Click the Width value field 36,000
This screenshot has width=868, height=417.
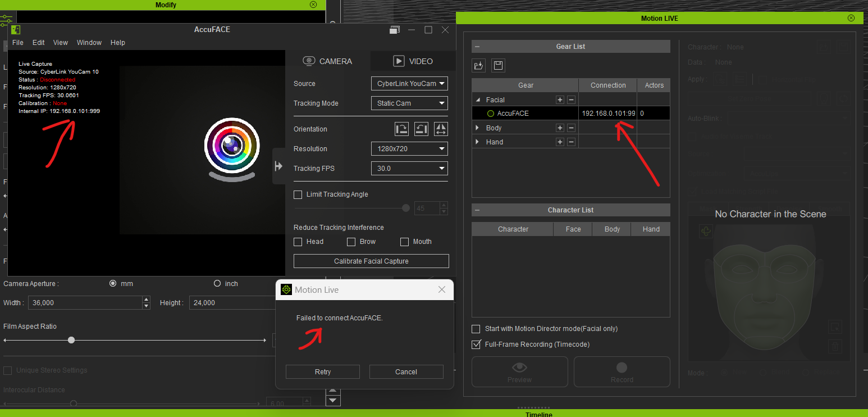point(86,303)
